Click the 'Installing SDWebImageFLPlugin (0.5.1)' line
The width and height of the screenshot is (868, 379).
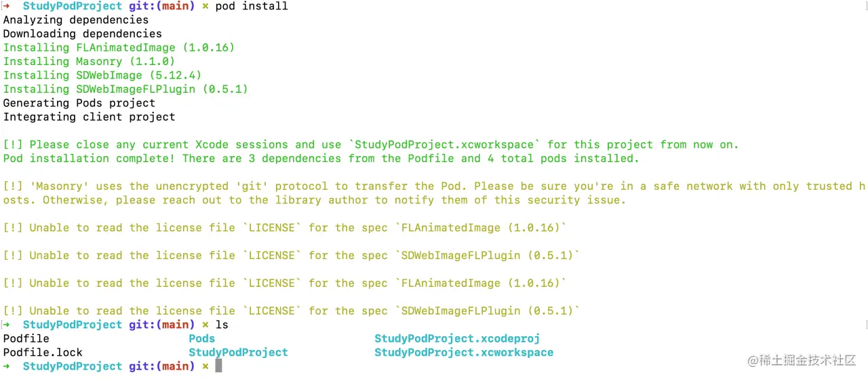(x=125, y=89)
